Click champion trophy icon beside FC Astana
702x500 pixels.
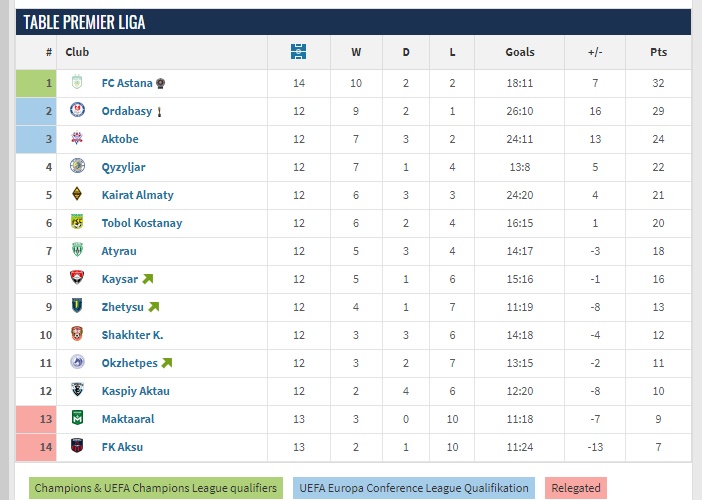(161, 83)
